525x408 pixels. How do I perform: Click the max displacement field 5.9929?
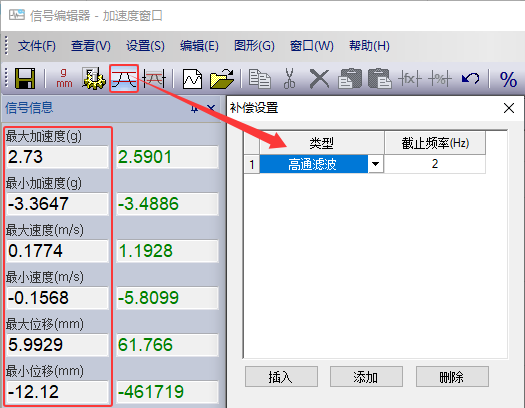pyautogui.click(x=57, y=344)
